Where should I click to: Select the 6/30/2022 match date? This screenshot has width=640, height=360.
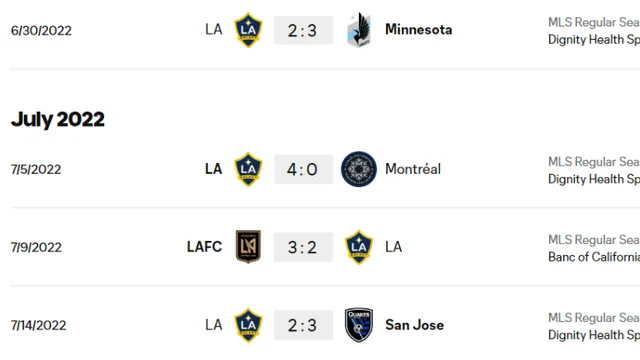(41, 31)
